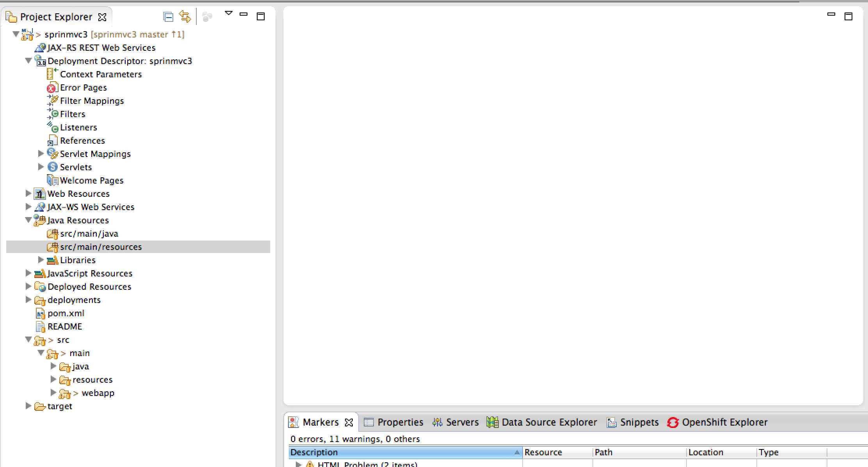Collapse the Deployment Descriptor: sprinmvc3 node
868x467 pixels.
(28, 61)
